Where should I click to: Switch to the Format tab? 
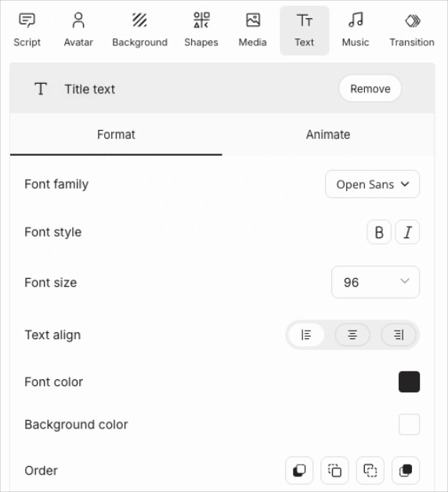coord(116,134)
